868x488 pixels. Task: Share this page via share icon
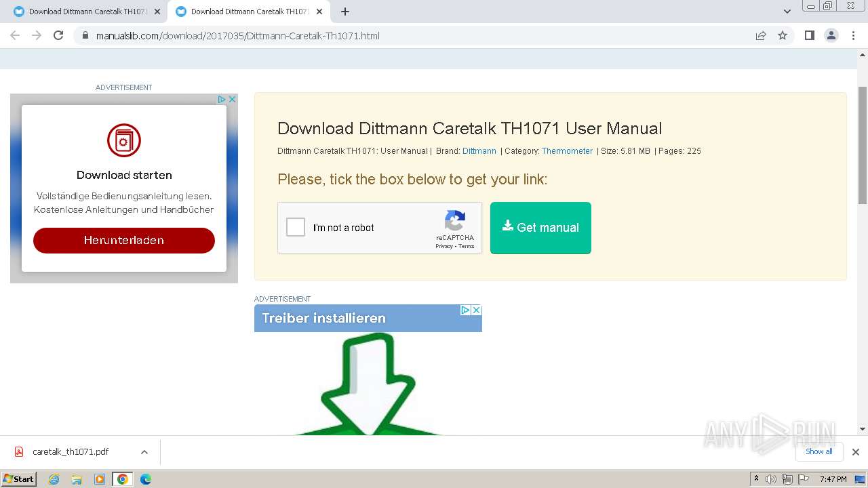point(761,35)
